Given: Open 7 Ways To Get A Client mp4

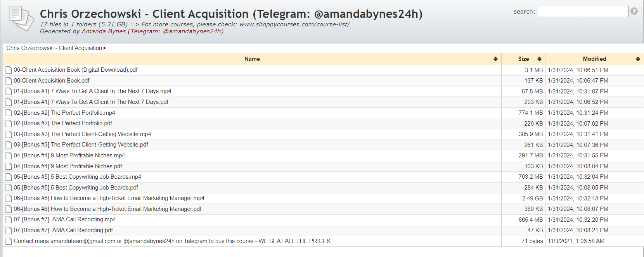Looking at the screenshot, I should click(x=92, y=91).
